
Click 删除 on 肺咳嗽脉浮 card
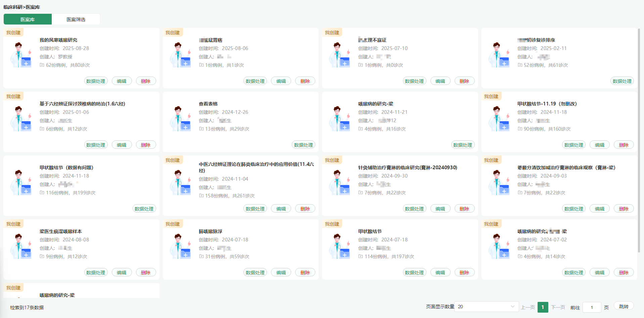(305, 272)
